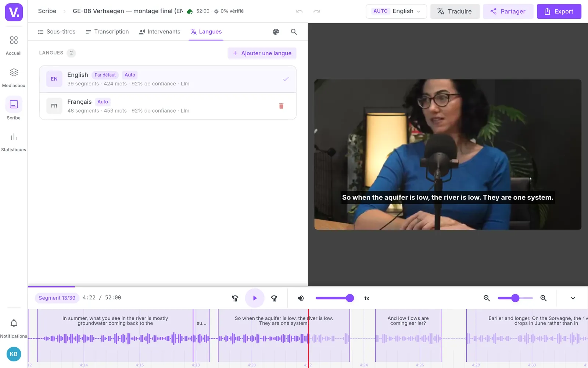Click the Segment 13/39 badge

(x=57, y=298)
